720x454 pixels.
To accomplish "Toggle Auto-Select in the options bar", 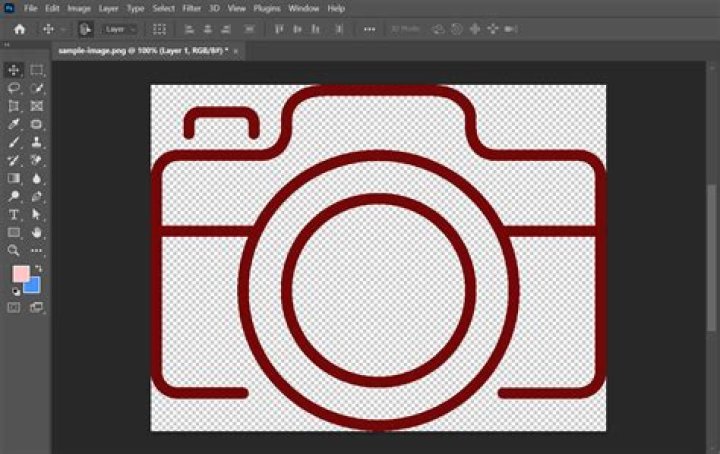I will (85, 29).
